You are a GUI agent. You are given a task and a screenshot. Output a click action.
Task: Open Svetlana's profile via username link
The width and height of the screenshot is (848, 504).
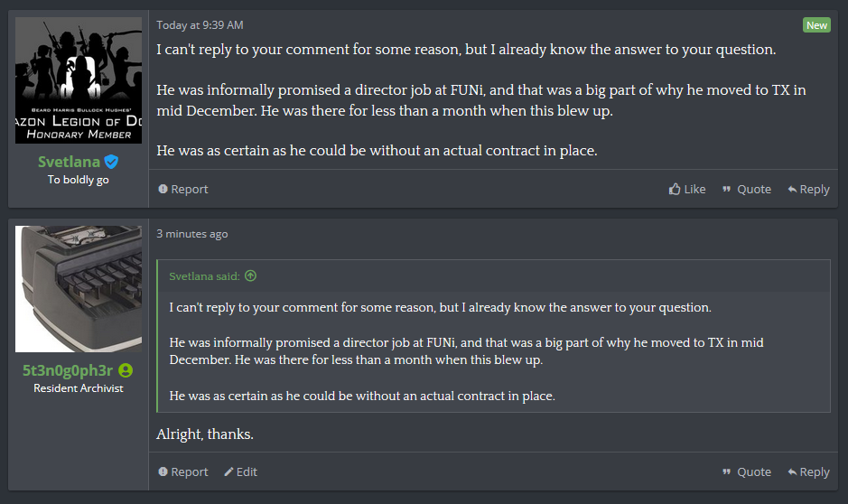pos(69,162)
